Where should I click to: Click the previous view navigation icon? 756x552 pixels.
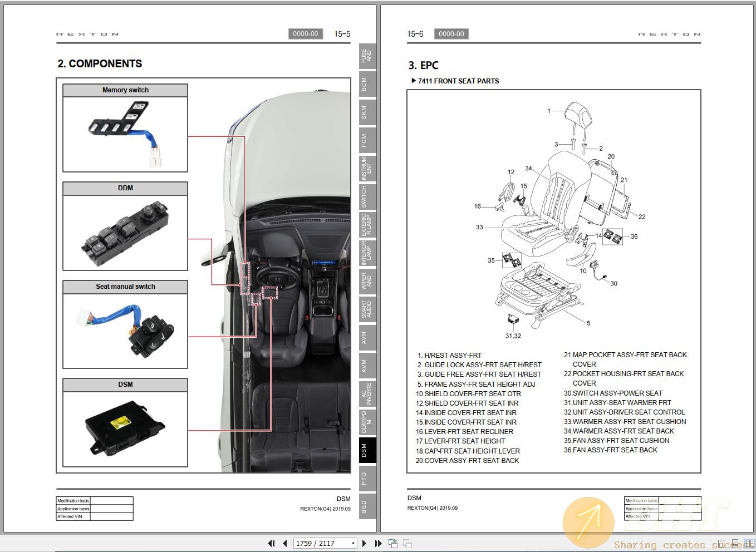point(393,543)
